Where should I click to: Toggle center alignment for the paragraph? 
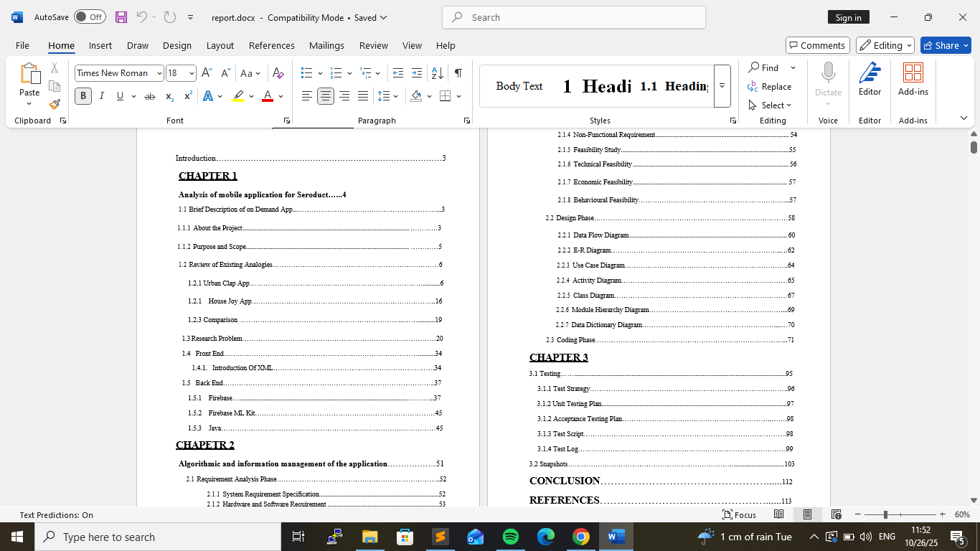tap(326, 96)
